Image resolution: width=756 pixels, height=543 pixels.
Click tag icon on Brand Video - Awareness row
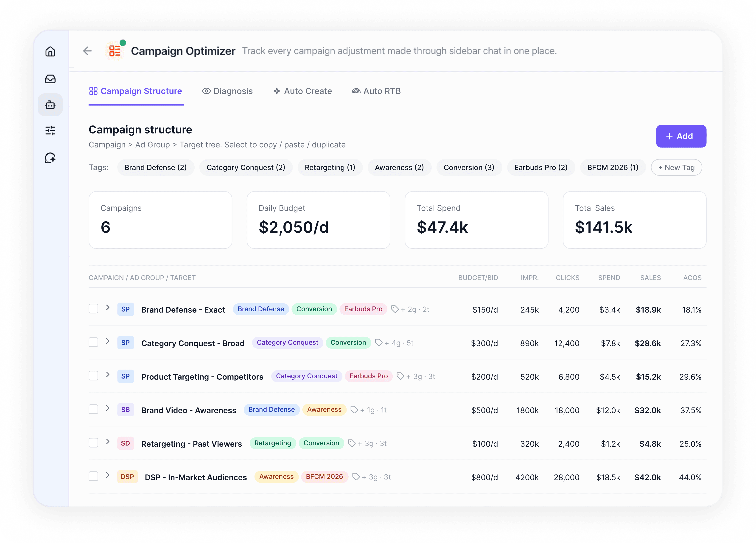354,410
